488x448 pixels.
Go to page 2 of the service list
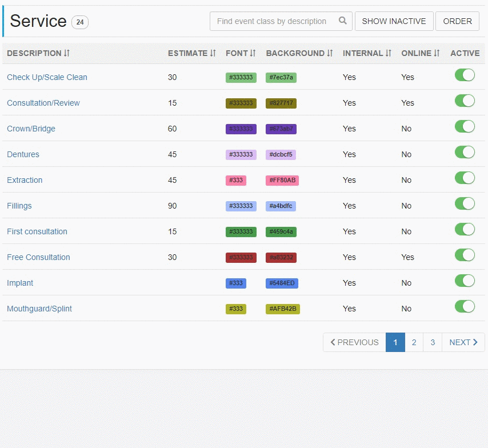[x=414, y=342]
